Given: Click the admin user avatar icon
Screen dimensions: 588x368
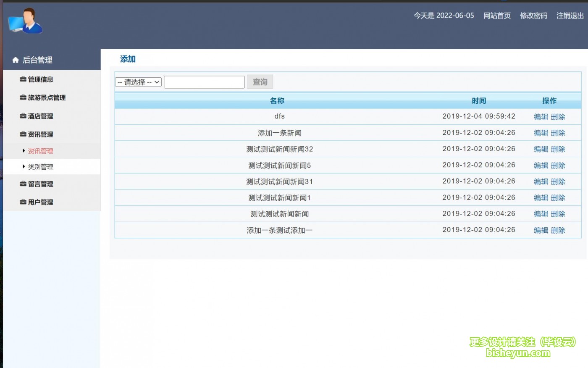Looking at the screenshot, I should [25, 21].
